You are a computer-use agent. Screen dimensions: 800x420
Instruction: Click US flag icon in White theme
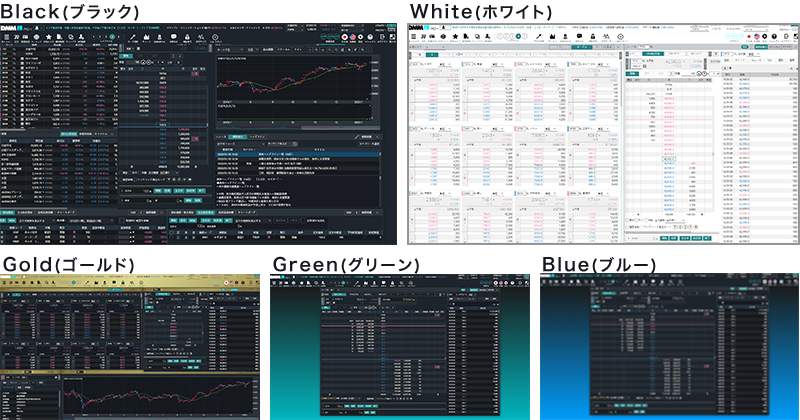[x=757, y=37]
